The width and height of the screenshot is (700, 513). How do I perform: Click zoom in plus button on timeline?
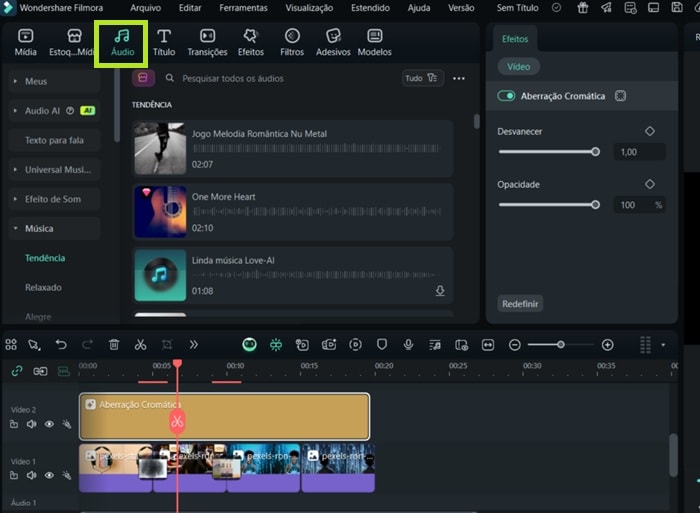pos(608,345)
